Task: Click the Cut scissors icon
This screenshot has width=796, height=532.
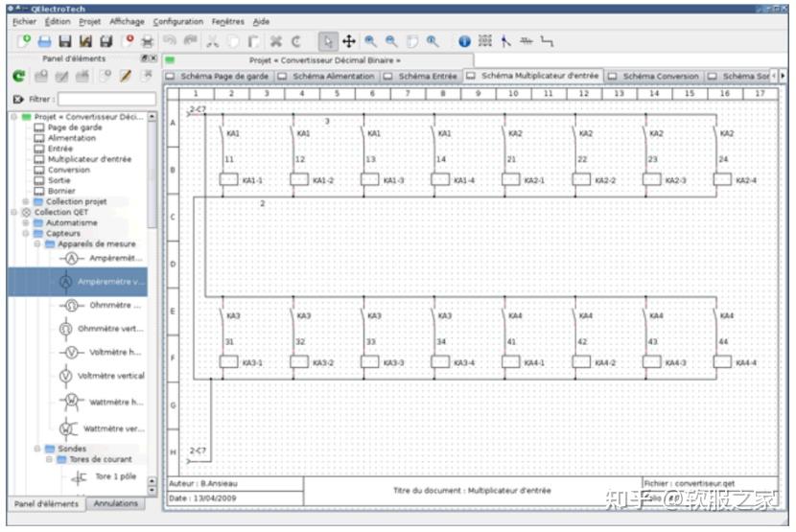Action: pyautogui.click(x=212, y=41)
